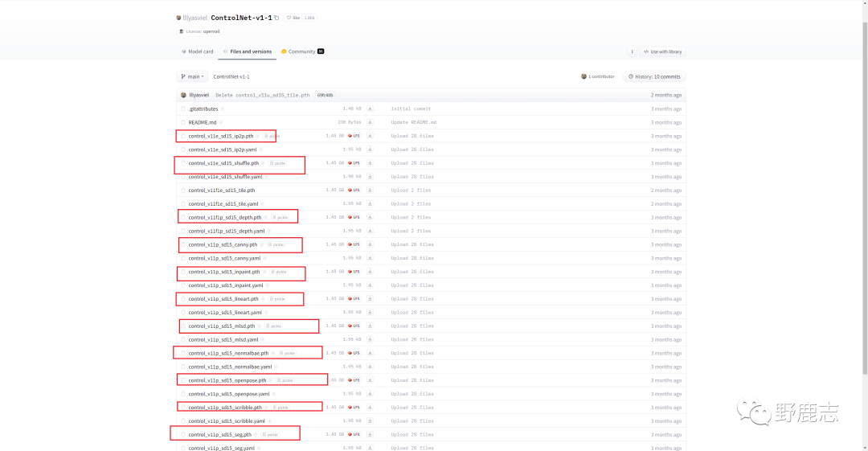Click the LFS badge on control_v11e_sd15_ip2p.pth

click(x=354, y=136)
